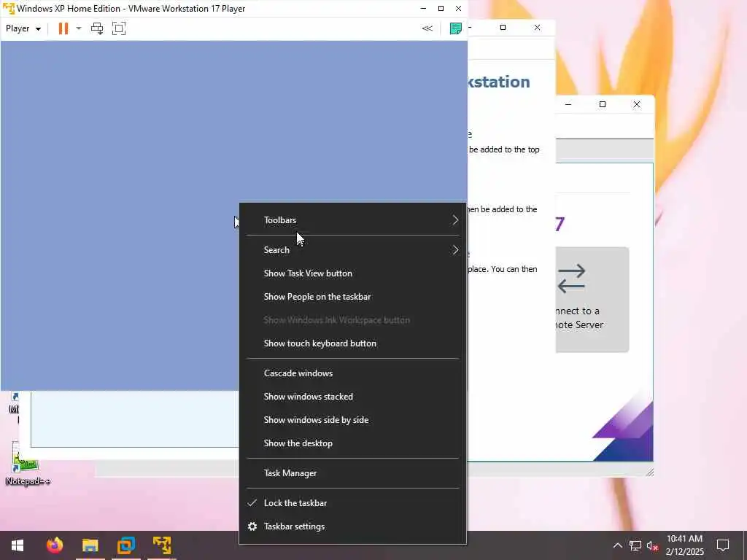
Task: Enter full screen mode via toolbar icon
Action: coord(119,28)
